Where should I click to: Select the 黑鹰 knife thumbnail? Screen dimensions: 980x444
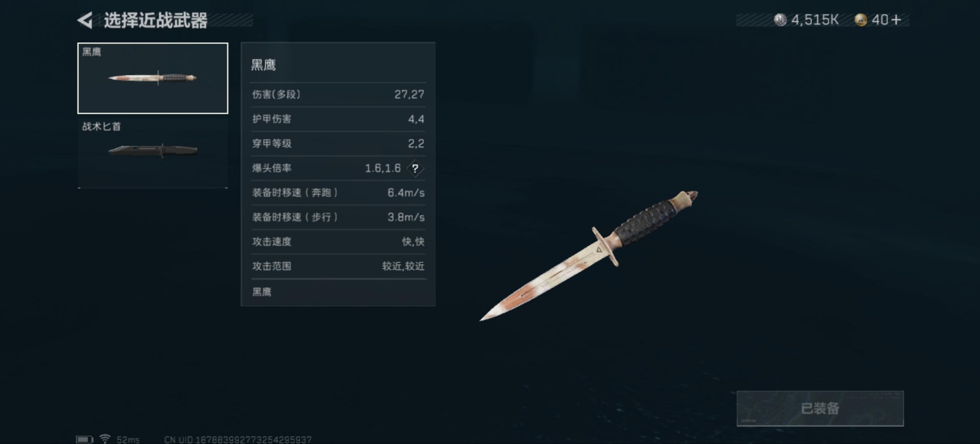(x=153, y=78)
